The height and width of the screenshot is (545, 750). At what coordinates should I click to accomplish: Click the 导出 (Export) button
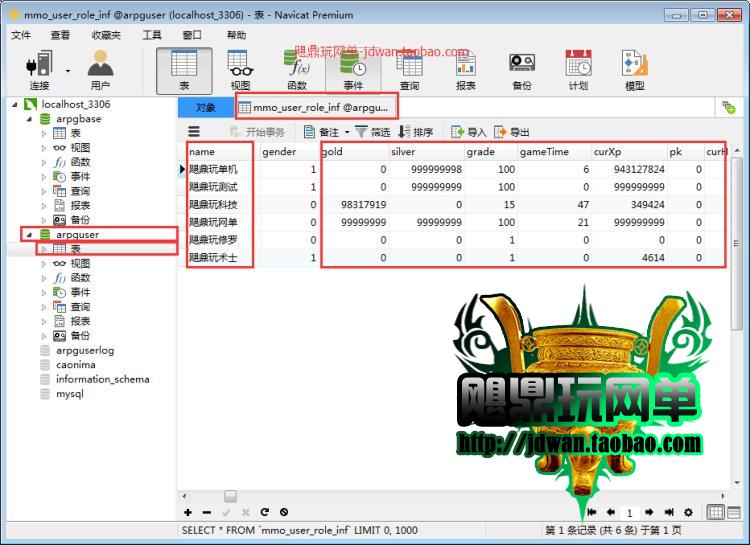(510, 132)
